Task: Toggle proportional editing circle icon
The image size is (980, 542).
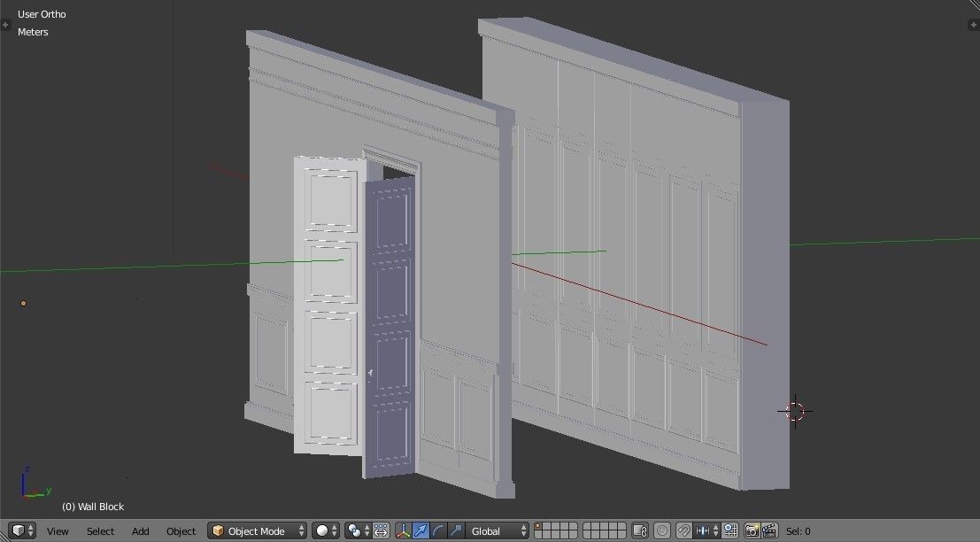Action: tap(662, 530)
